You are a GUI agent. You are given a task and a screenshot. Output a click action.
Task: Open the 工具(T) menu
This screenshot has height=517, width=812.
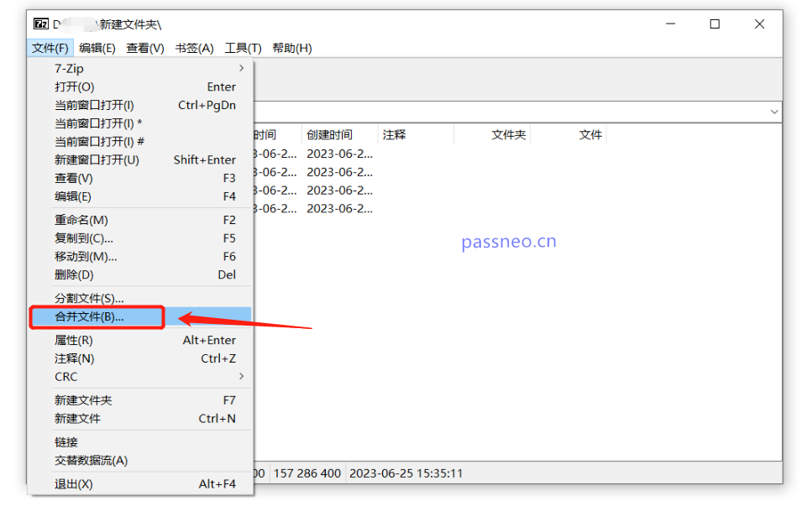click(x=243, y=48)
